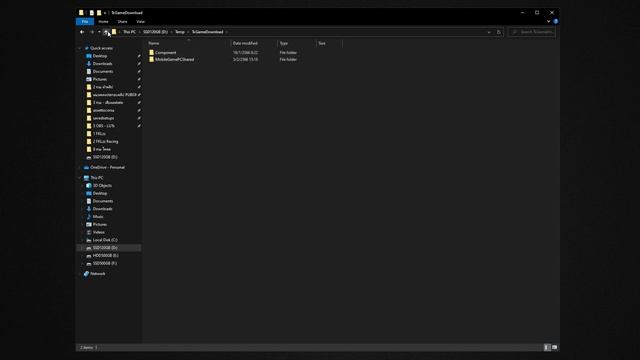Open HDD500GB (E:) drive in the sidebar
This screenshot has height=360, width=640.
(x=105, y=256)
